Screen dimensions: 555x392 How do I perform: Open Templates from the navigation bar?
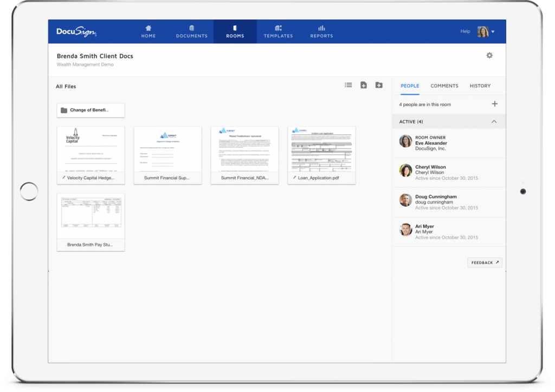click(x=278, y=32)
